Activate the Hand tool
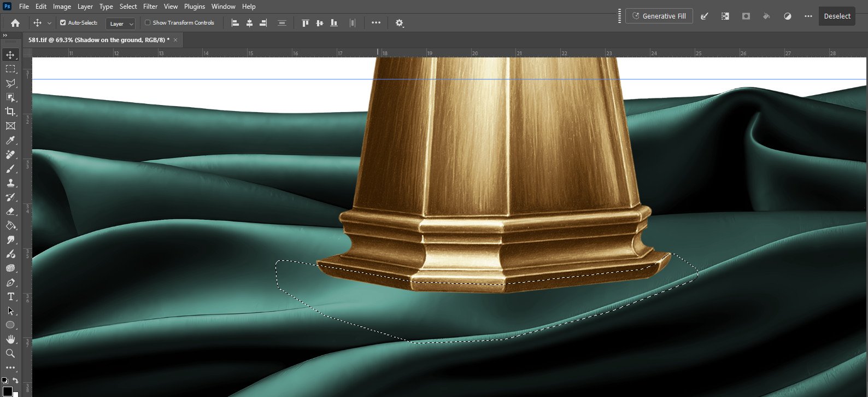This screenshot has height=397, width=868. [10, 339]
